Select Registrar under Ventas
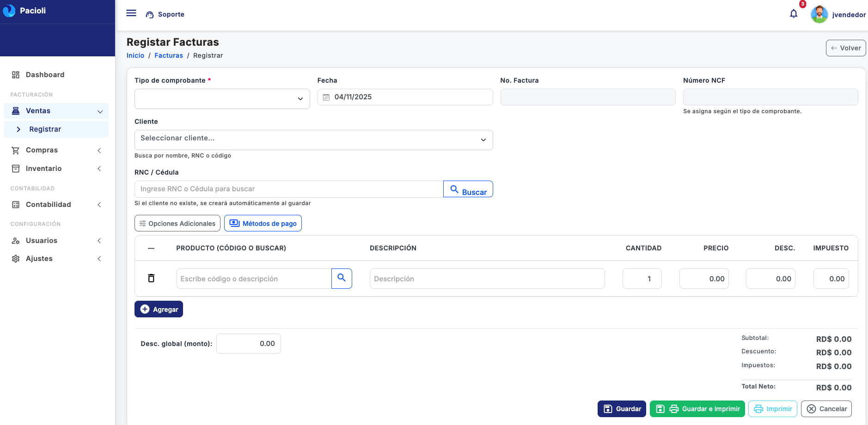Image resolution: width=868 pixels, height=425 pixels. 45,129
